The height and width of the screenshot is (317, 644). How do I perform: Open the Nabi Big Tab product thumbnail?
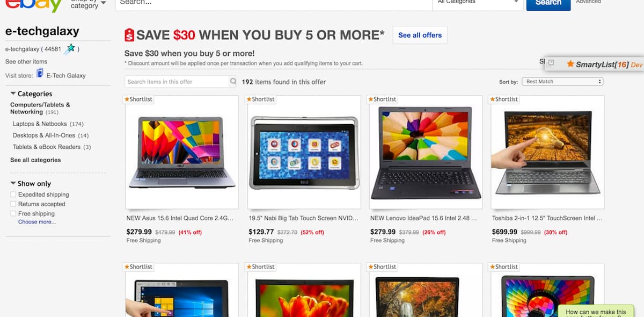(304, 153)
